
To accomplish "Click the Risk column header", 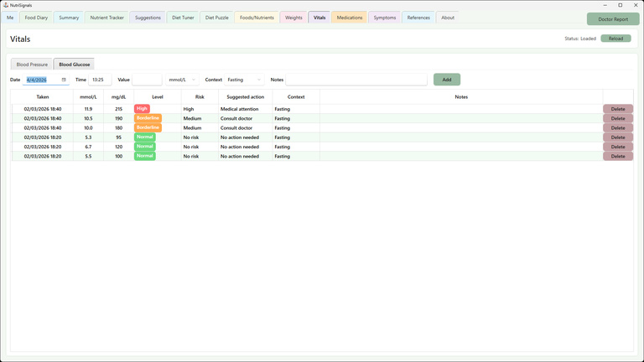I will coord(200,97).
